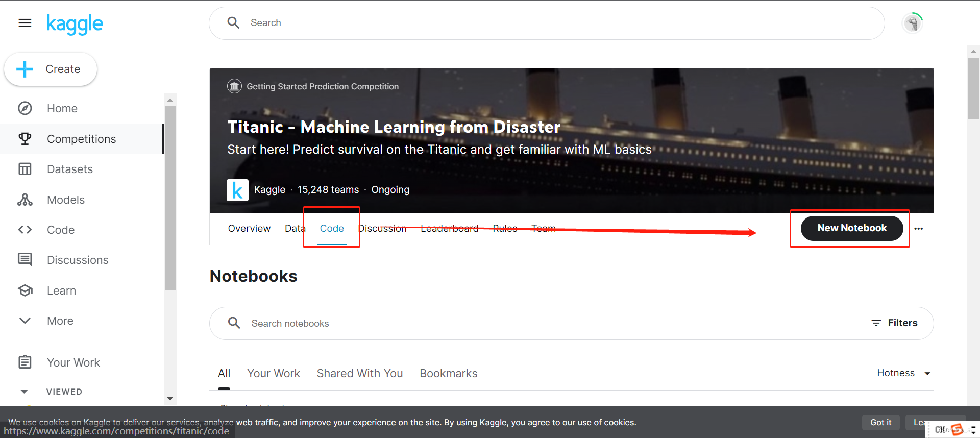Click Got it on cookie banner
Screen dimensions: 980x438
[x=881, y=422]
